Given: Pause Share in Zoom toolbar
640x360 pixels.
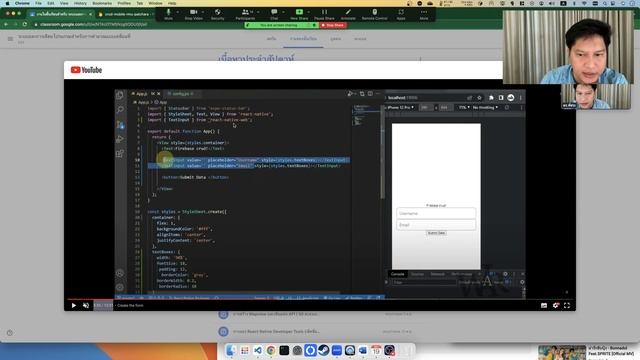Looking at the screenshot, I should [324, 14].
